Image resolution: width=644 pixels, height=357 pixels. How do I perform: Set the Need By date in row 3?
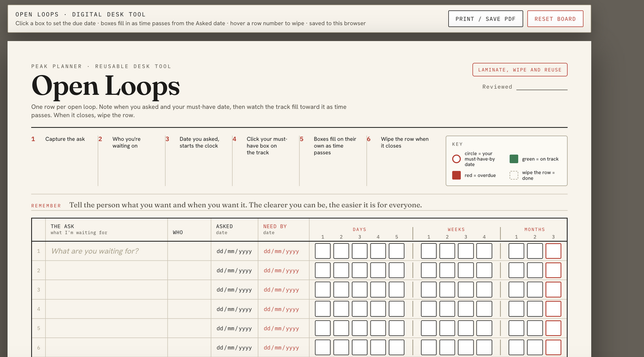[281, 290]
